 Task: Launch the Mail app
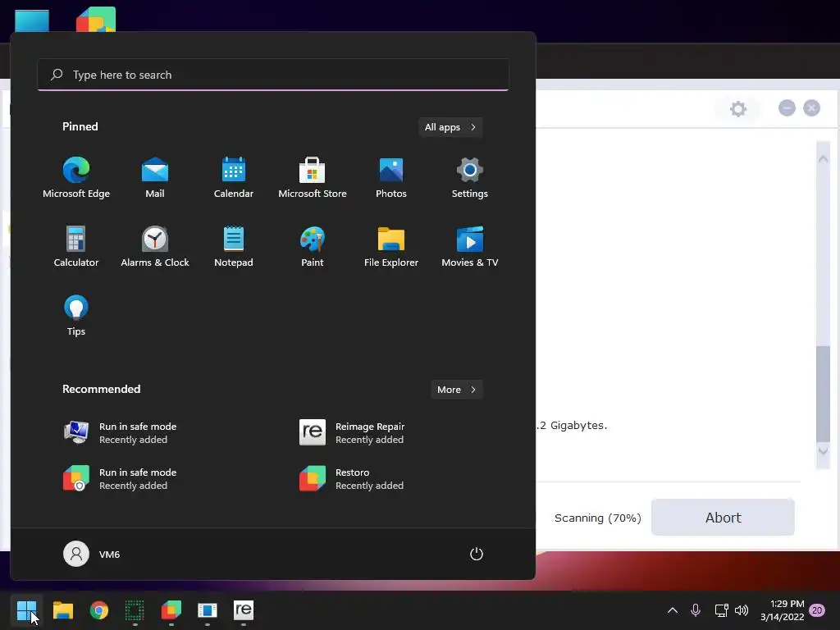click(155, 178)
